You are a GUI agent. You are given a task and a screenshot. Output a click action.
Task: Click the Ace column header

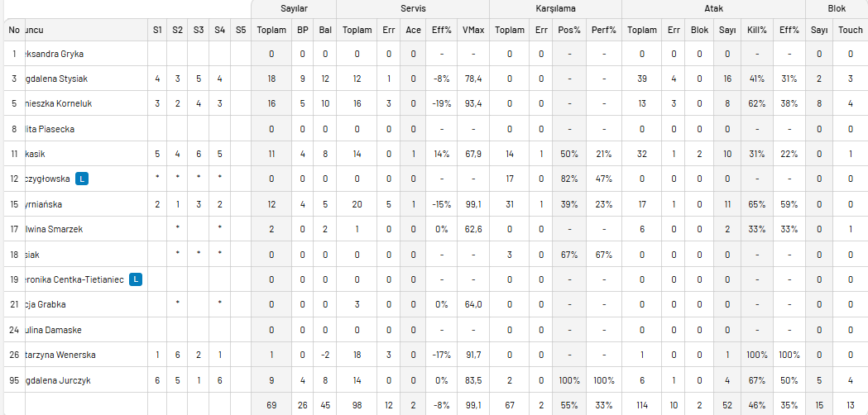[413, 31]
